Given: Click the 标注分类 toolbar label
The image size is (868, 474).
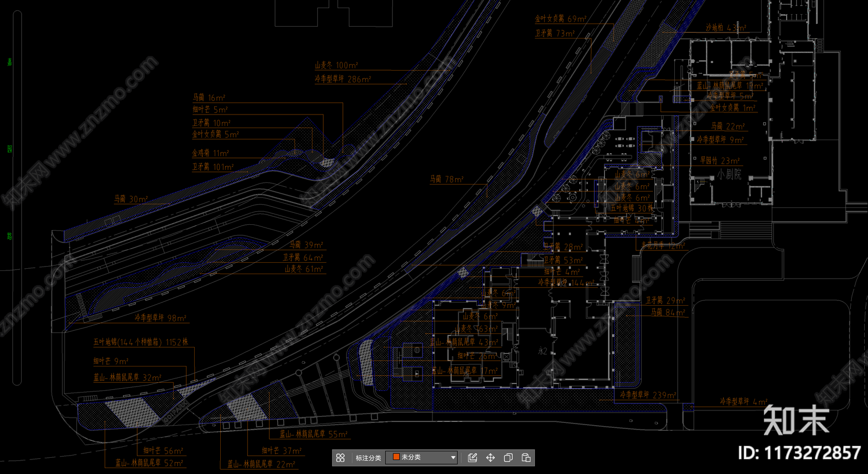Looking at the screenshot, I should pos(368,458).
